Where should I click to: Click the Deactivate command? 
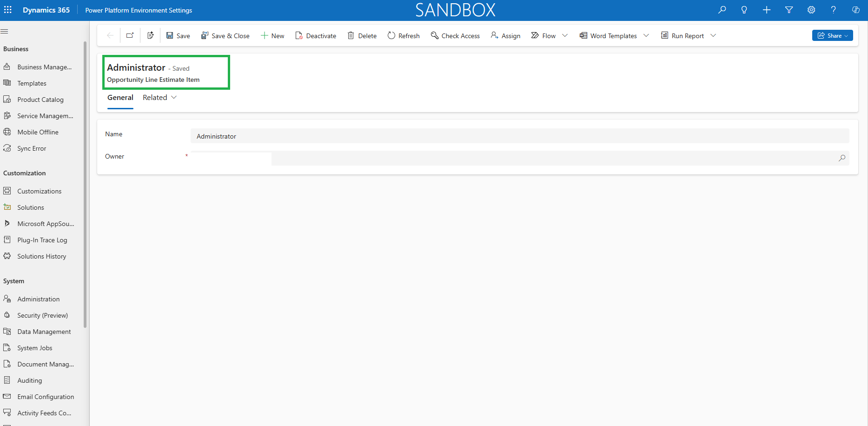point(316,36)
